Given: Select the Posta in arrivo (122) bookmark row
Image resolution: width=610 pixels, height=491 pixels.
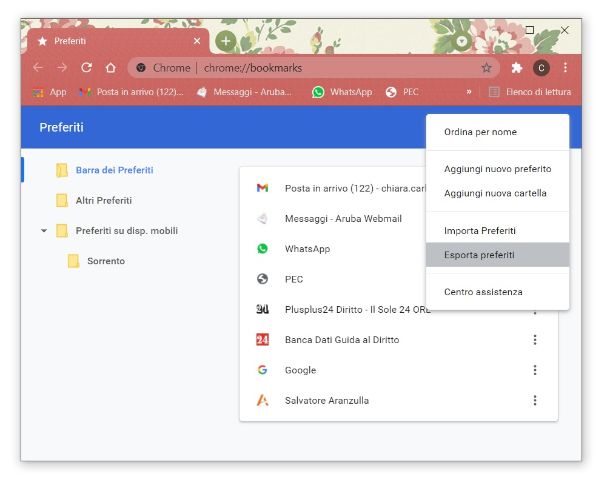Looking at the screenshot, I should tap(333, 188).
